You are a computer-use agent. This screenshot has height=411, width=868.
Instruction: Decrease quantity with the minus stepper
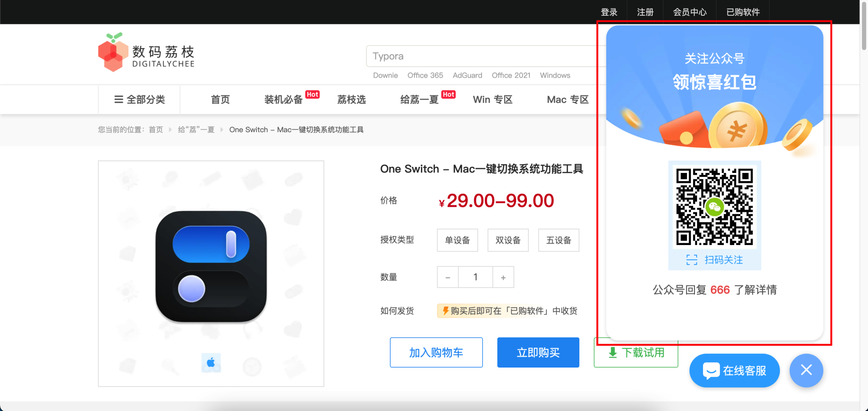[447, 277]
